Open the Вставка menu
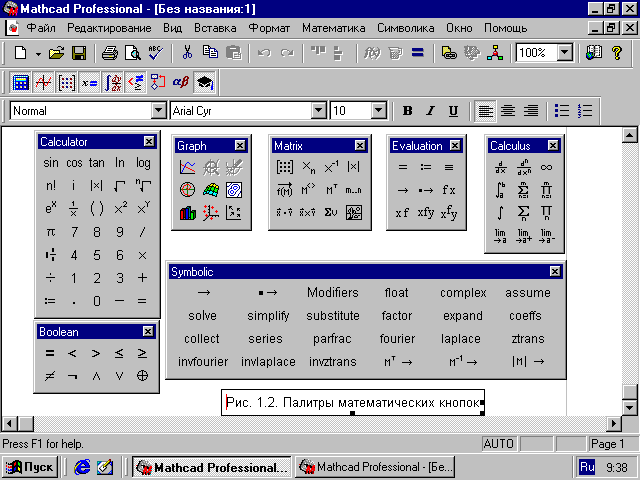This screenshot has width=640, height=480. coord(215,28)
